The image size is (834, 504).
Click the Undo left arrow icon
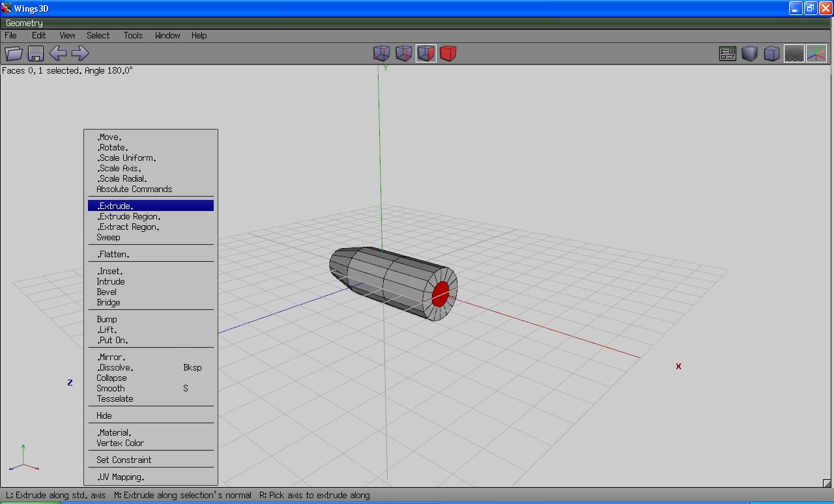pyautogui.click(x=58, y=53)
